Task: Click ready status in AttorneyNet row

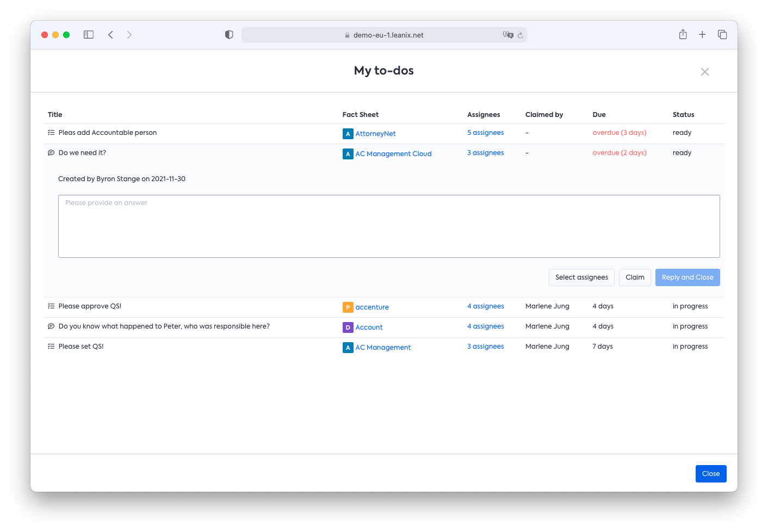Action: point(682,133)
